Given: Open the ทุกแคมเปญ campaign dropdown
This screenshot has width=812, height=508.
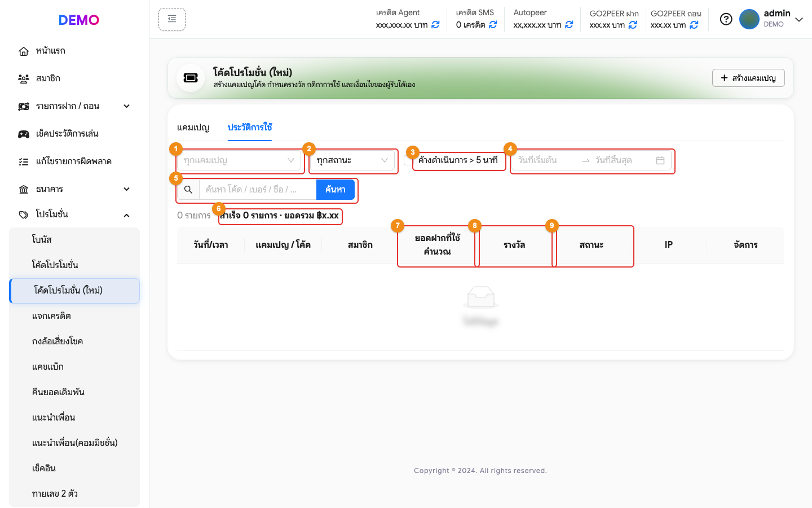Looking at the screenshot, I should click(239, 160).
